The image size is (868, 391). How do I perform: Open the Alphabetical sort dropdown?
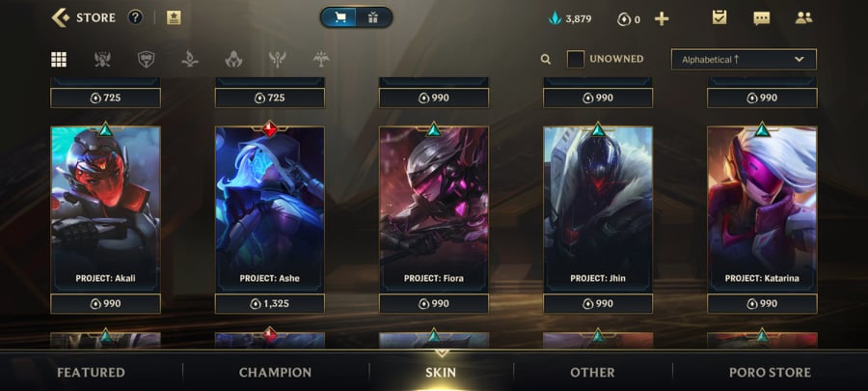pyautogui.click(x=744, y=59)
